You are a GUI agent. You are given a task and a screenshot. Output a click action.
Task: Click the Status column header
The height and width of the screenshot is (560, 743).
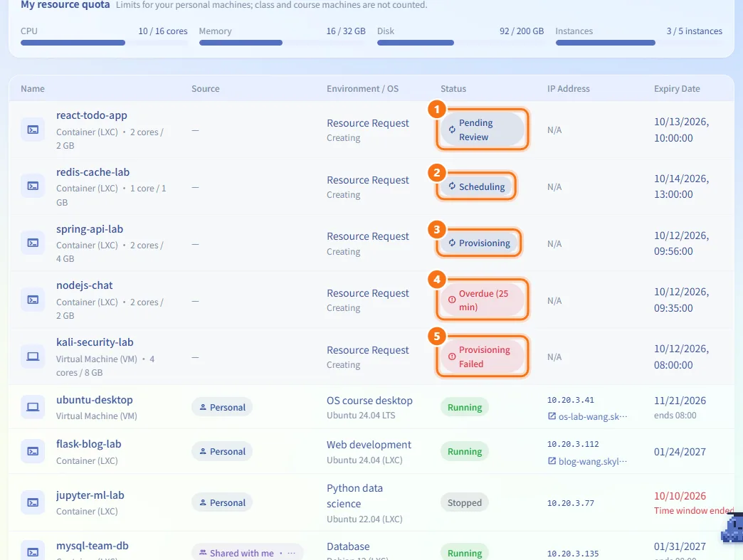click(453, 89)
